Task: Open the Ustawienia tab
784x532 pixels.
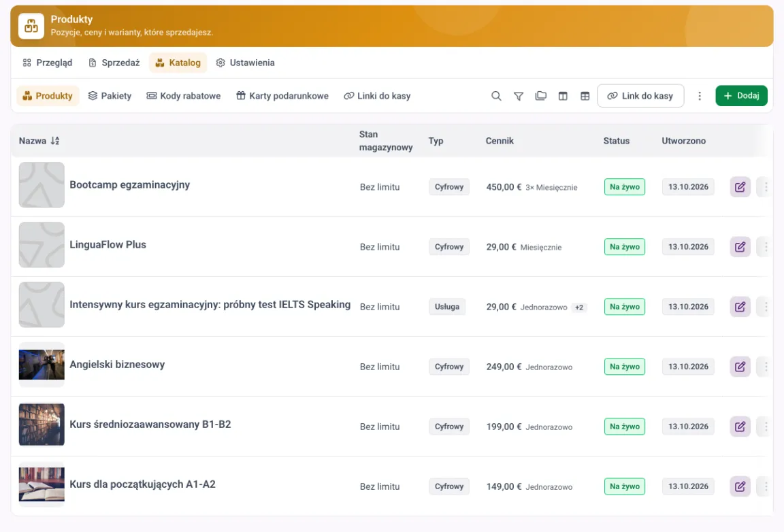Action: click(245, 63)
